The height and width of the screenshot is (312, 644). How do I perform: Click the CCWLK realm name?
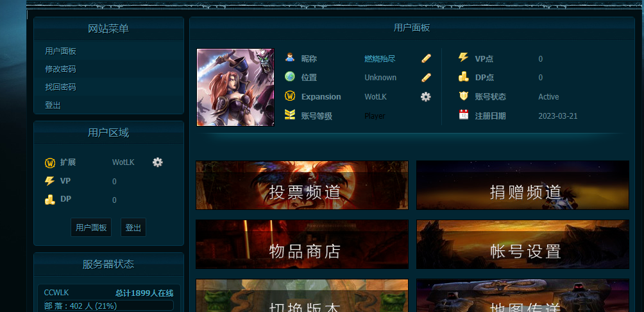click(56, 293)
